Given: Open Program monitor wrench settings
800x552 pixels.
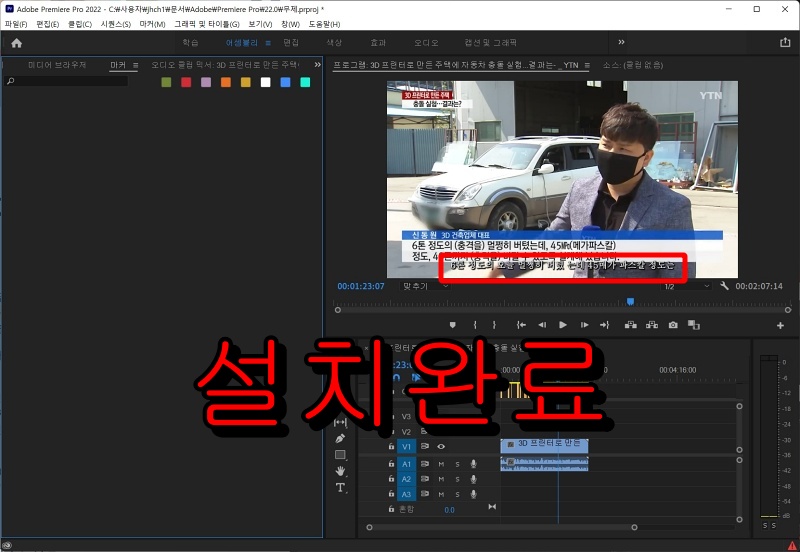Looking at the screenshot, I should tap(724, 286).
